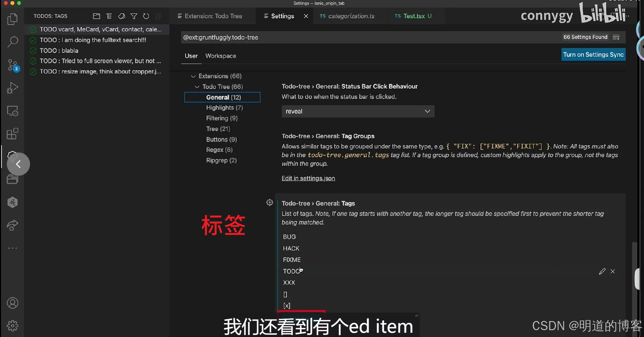
Task: Open the Run and Debug view
Action: pos(12,88)
